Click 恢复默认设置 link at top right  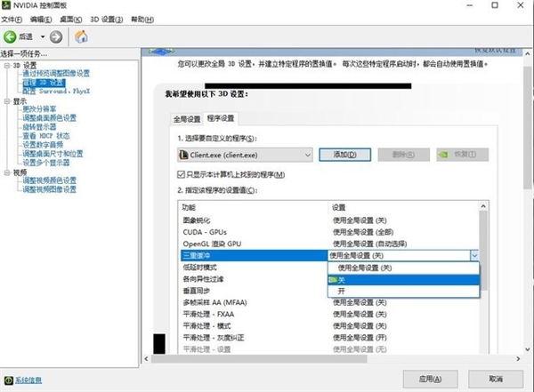495,51
